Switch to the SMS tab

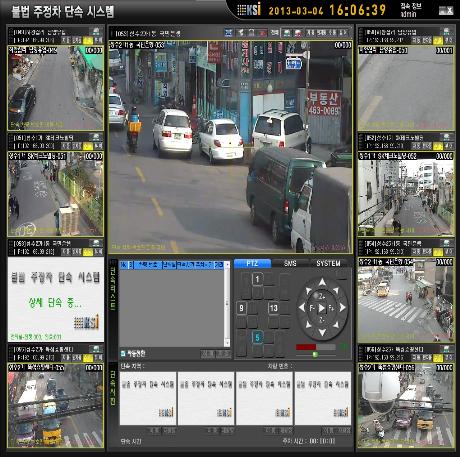290,263
